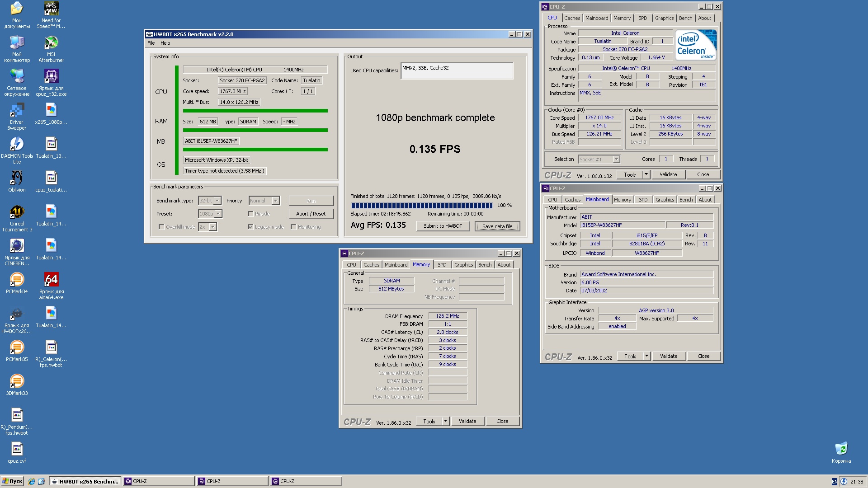
Task: Click Internet Explorer quick launch icon
Action: [x=32, y=482]
